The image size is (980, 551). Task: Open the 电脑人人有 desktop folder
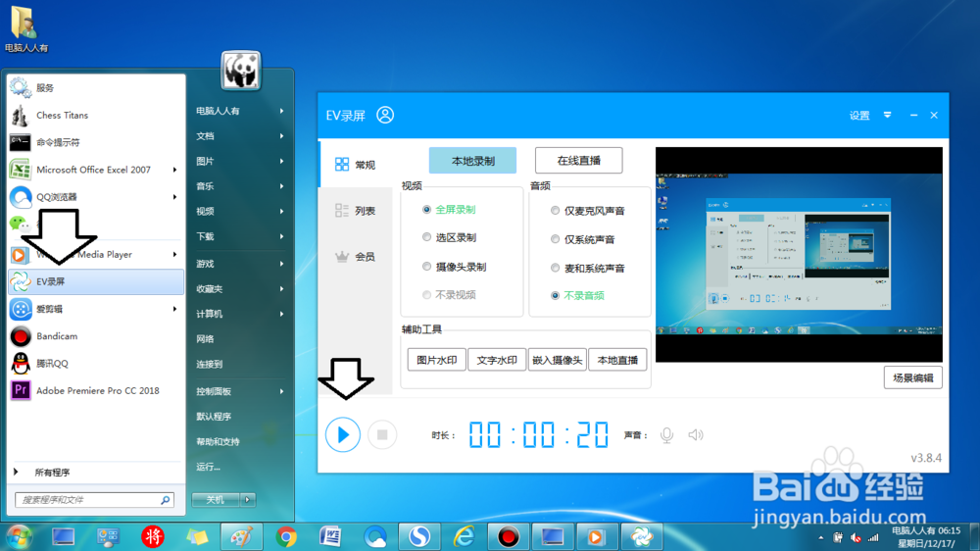pos(26,28)
